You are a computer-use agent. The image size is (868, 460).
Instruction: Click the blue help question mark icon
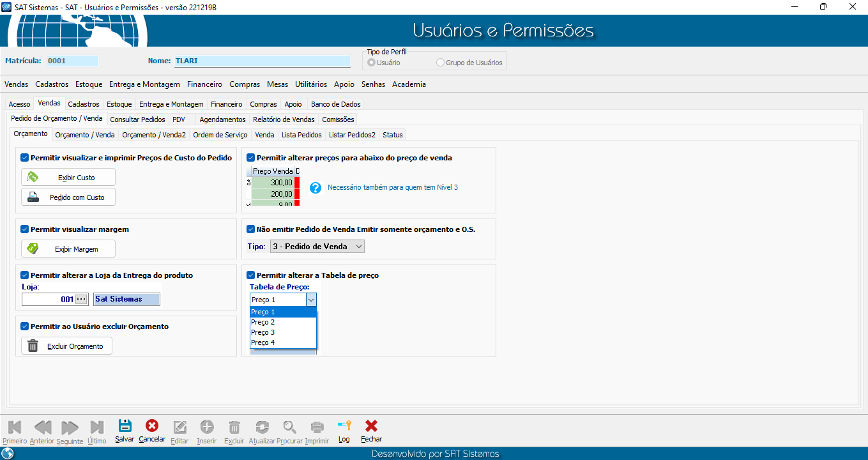[x=316, y=187]
